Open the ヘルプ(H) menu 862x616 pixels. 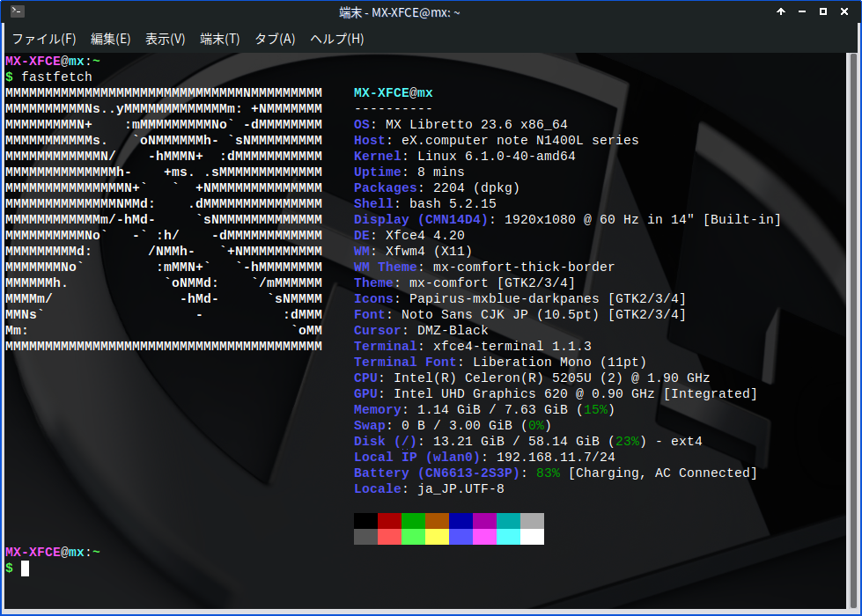tap(336, 39)
